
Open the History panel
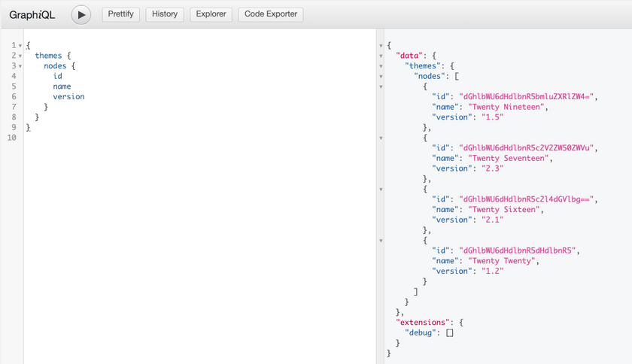tap(163, 14)
